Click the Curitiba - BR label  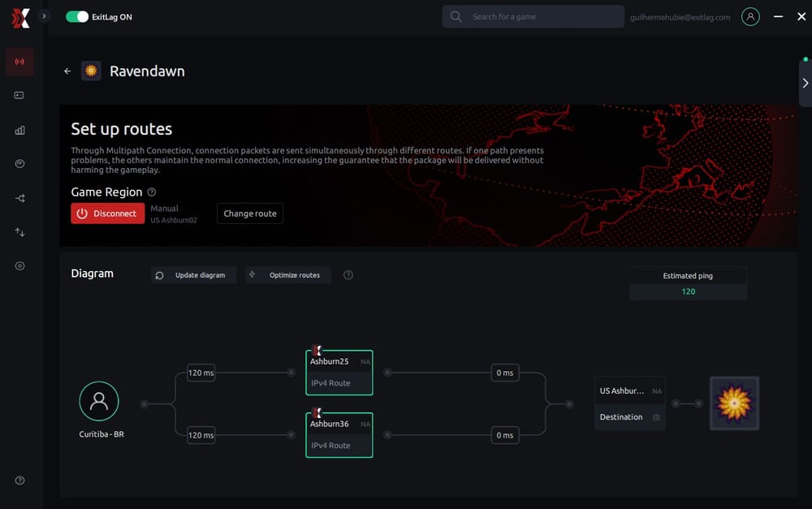click(101, 434)
